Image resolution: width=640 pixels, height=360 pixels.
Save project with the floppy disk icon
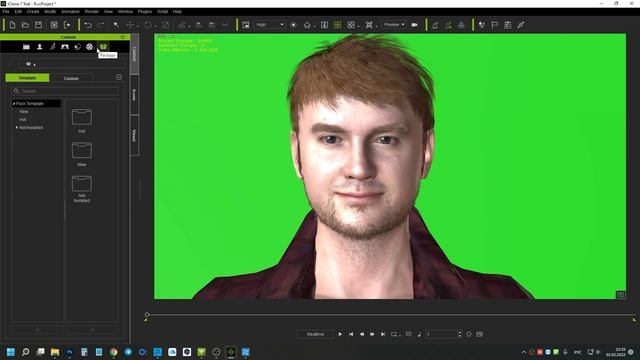click(38, 25)
